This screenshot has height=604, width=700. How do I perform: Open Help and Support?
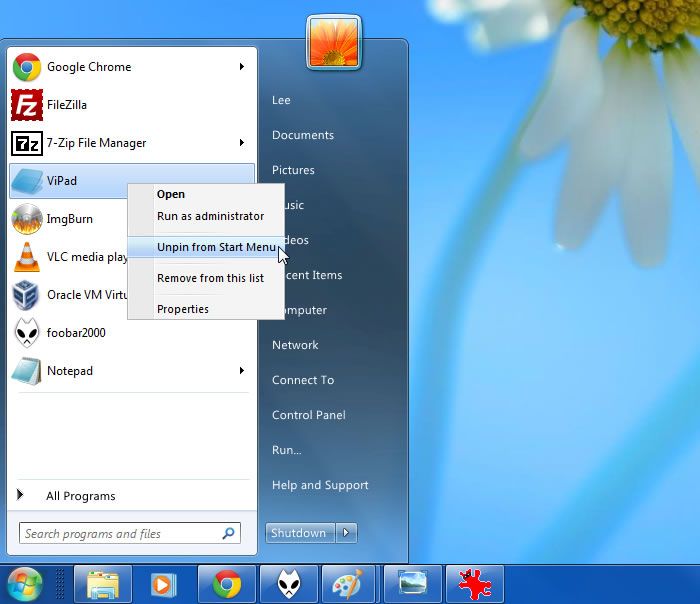point(320,485)
